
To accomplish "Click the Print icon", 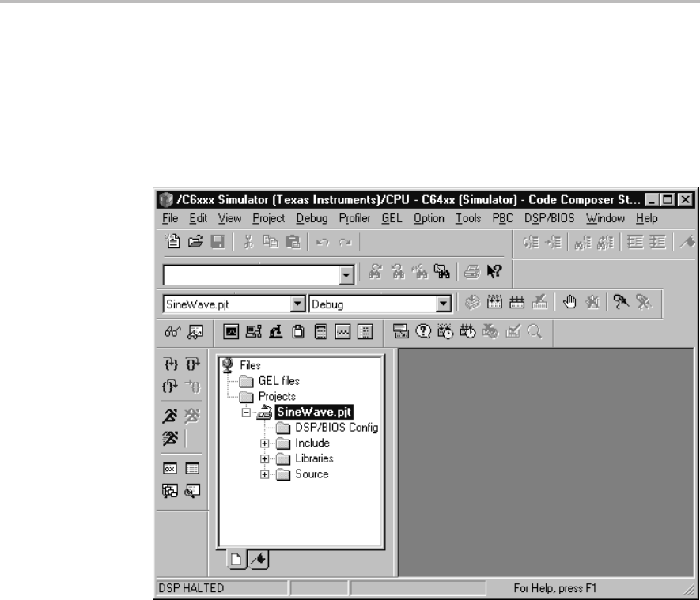I will coord(471,271).
